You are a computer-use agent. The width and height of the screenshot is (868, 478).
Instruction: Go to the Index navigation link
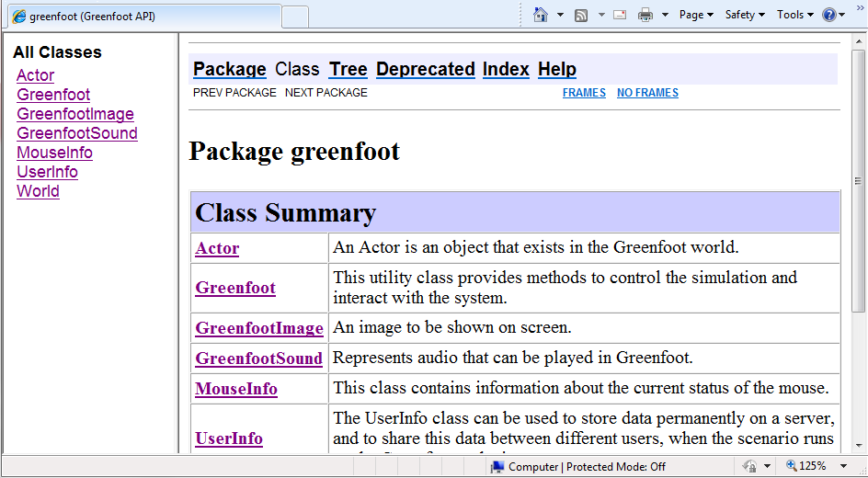coord(506,69)
